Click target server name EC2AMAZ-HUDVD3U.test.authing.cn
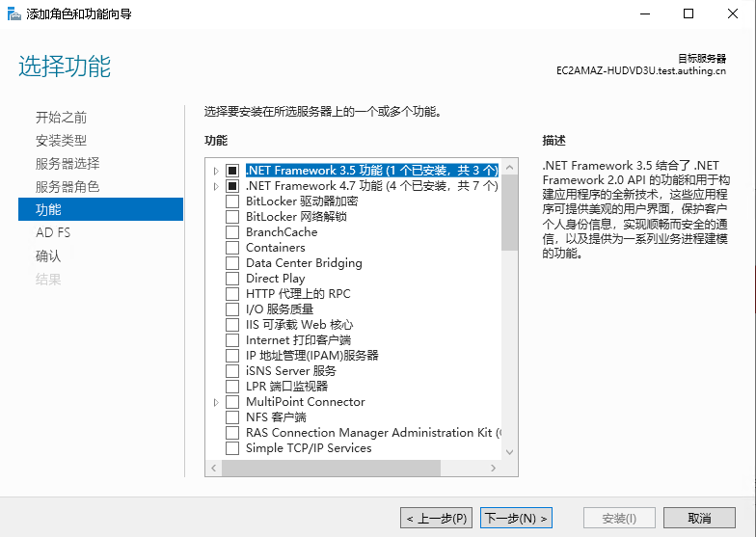 [x=640, y=71]
